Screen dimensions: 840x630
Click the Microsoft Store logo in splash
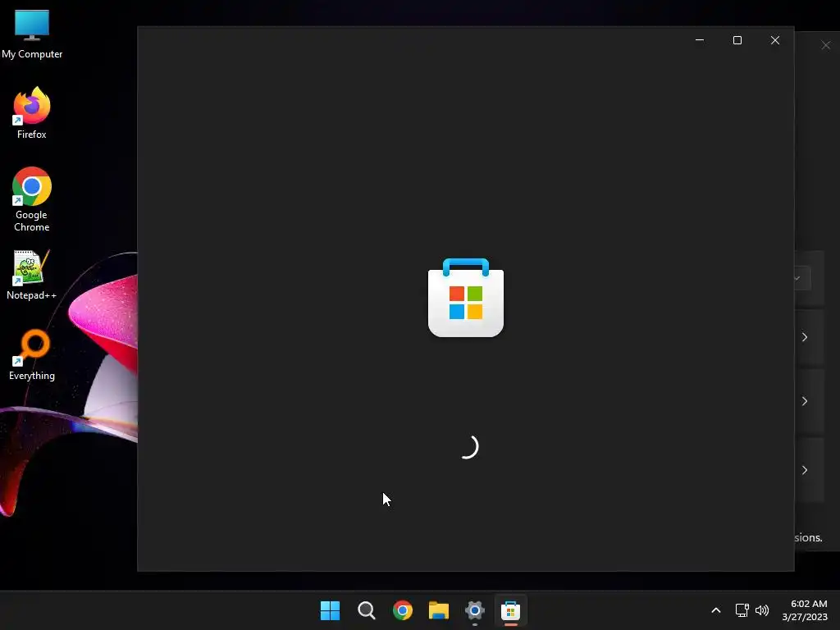pyautogui.click(x=466, y=298)
